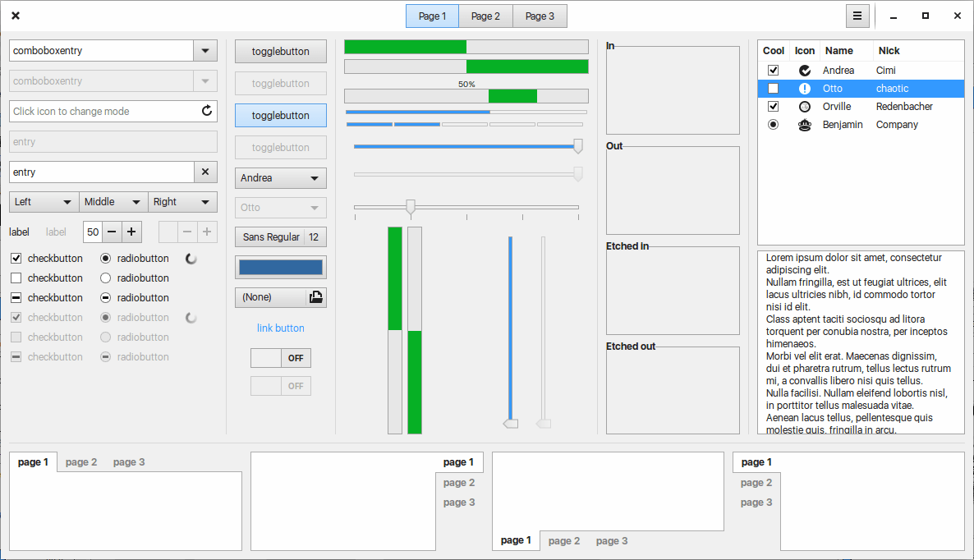Check the Cool checkbox for Otto
The width and height of the screenshot is (974, 560).
click(773, 88)
